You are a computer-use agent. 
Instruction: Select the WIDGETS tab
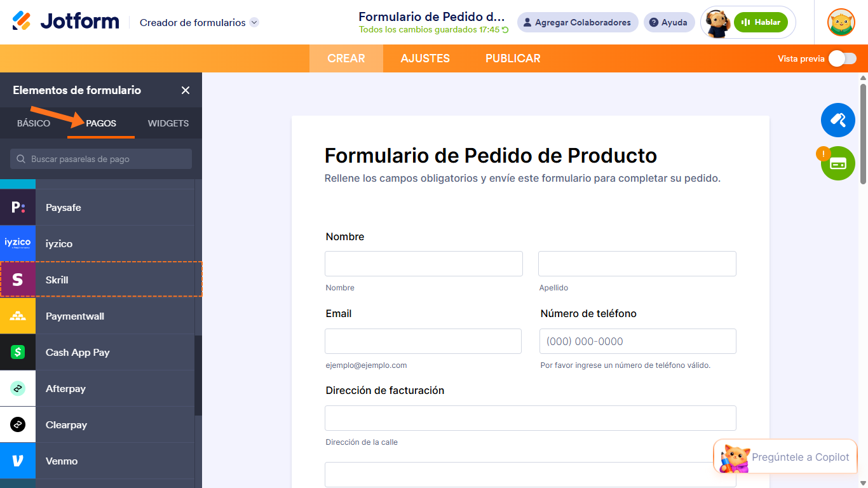[168, 123]
